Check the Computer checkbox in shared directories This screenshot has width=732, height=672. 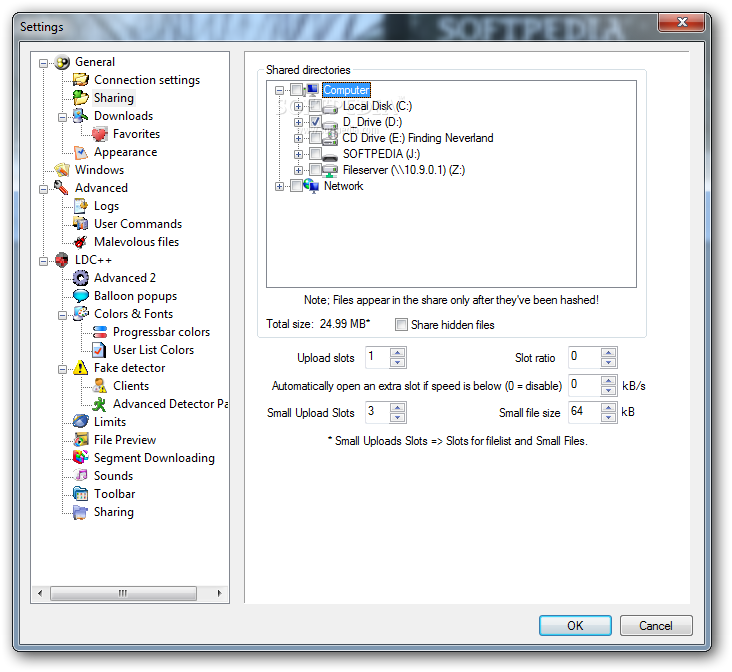(296, 90)
